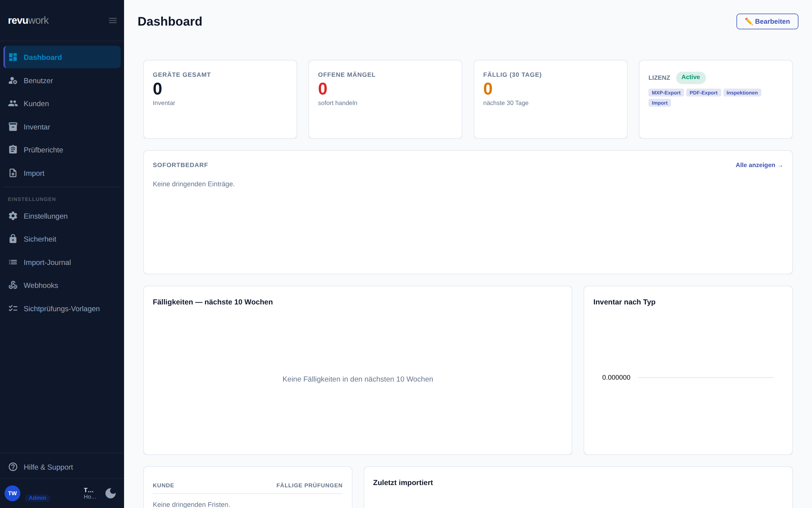Open the Kunden menu item

pos(62,103)
